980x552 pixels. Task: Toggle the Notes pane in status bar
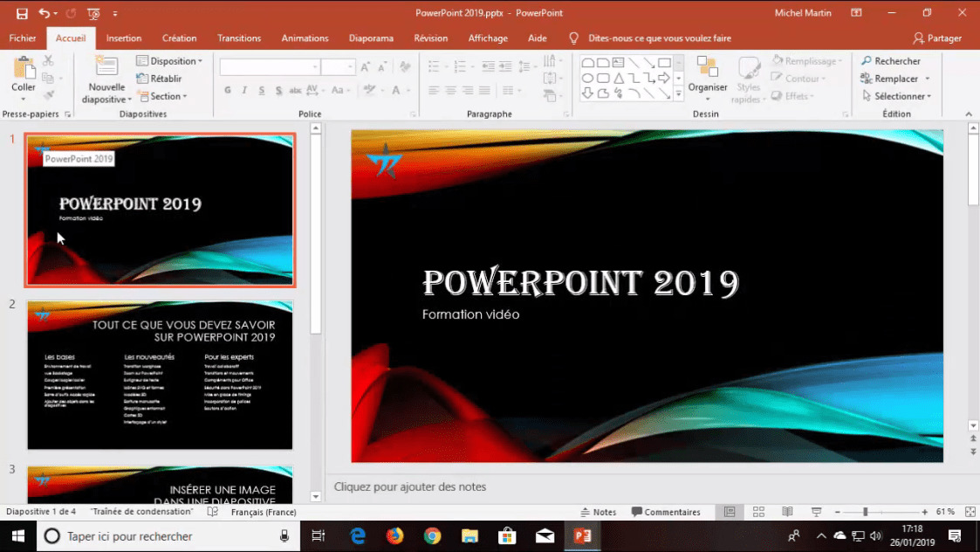599,512
